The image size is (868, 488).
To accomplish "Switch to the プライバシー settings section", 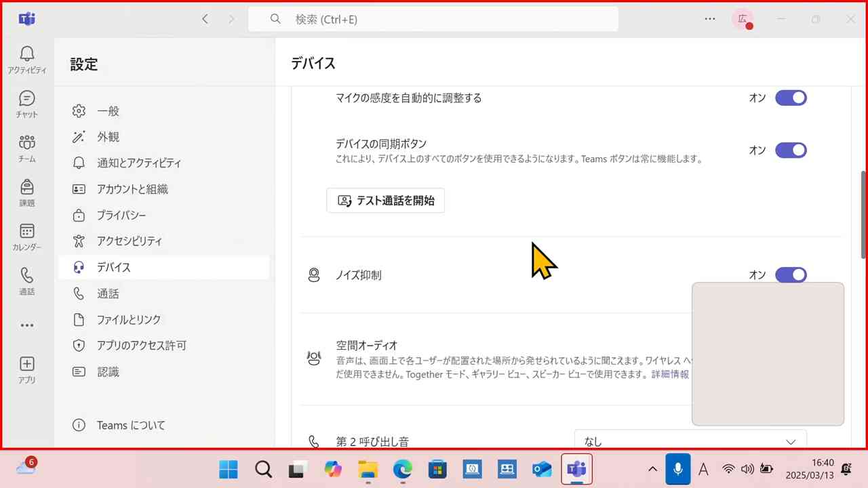I will (121, 215).
